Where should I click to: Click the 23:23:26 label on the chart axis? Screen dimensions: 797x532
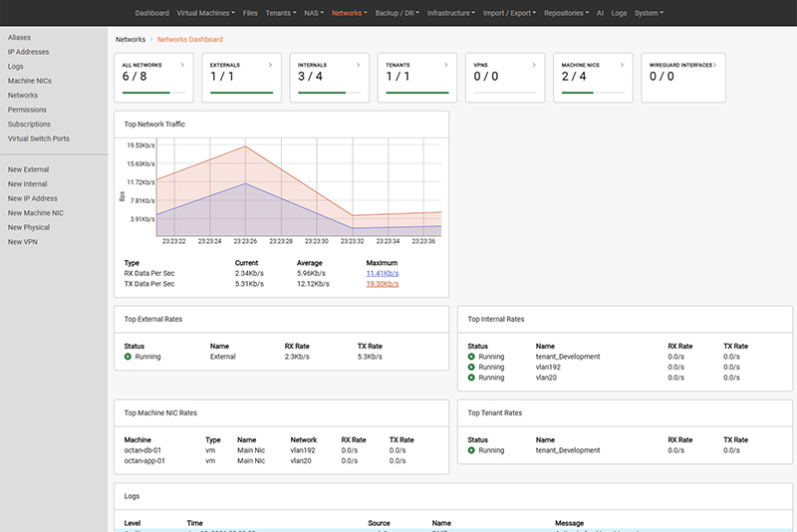point(245,241)
